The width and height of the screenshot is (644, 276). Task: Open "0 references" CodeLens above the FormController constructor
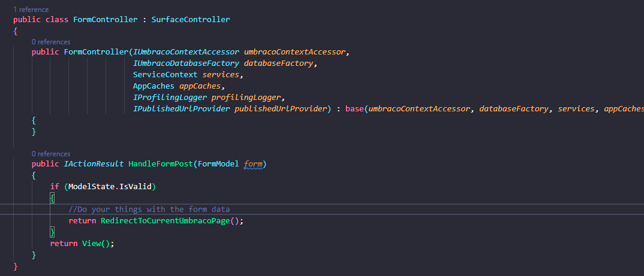click(x=51, y=42)
